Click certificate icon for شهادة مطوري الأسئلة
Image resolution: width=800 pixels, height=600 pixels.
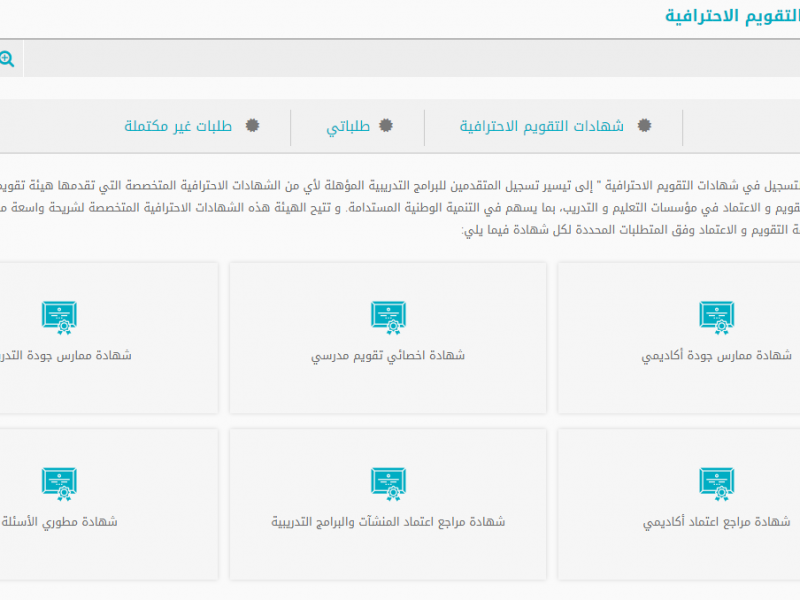(59, 484)
